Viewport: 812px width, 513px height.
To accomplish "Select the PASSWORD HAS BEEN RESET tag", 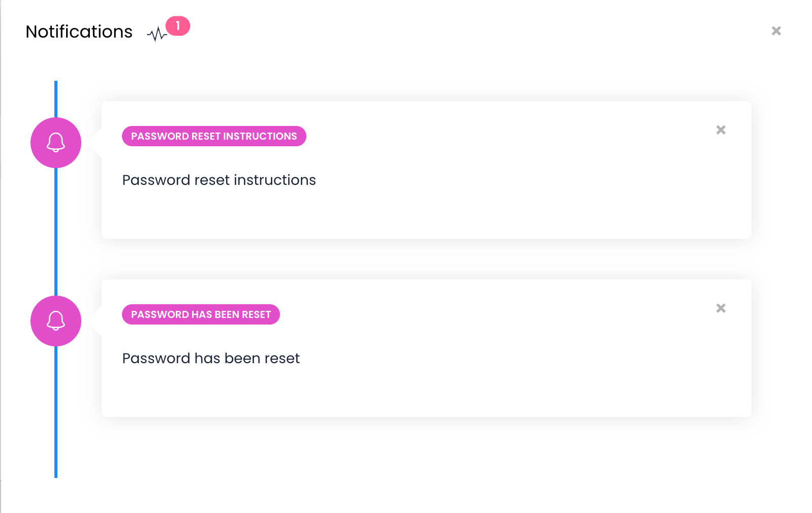I will tap(201, 314).
